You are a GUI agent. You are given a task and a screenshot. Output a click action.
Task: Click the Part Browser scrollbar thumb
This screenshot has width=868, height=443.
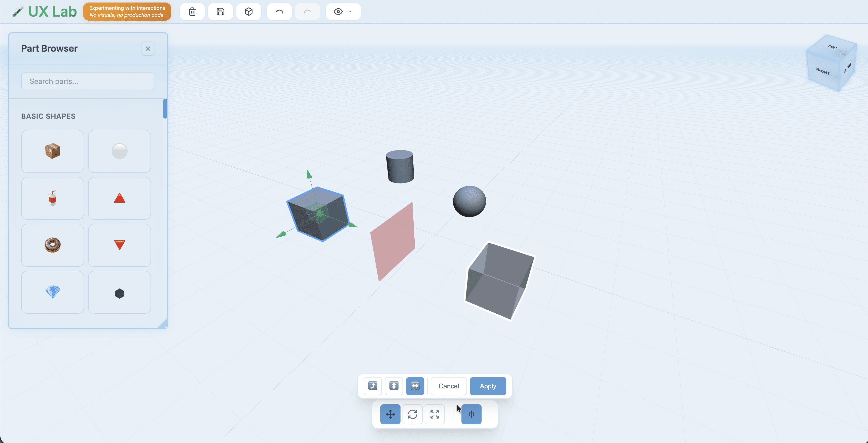pyautogui.click(x=165, y=108)
